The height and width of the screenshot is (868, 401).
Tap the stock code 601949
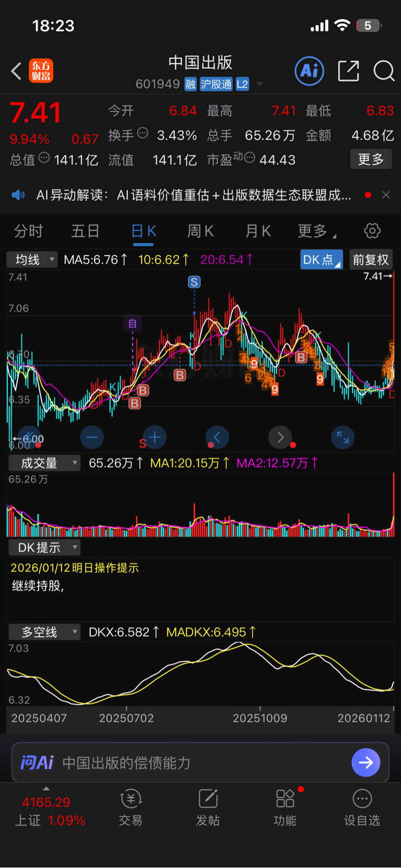tap(158, 84)
